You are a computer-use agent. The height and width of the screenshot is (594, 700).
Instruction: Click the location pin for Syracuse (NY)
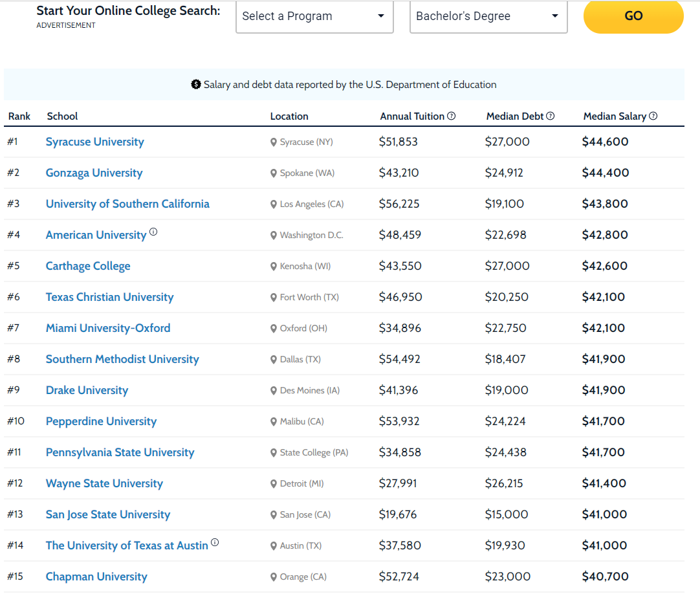point(274,142)
